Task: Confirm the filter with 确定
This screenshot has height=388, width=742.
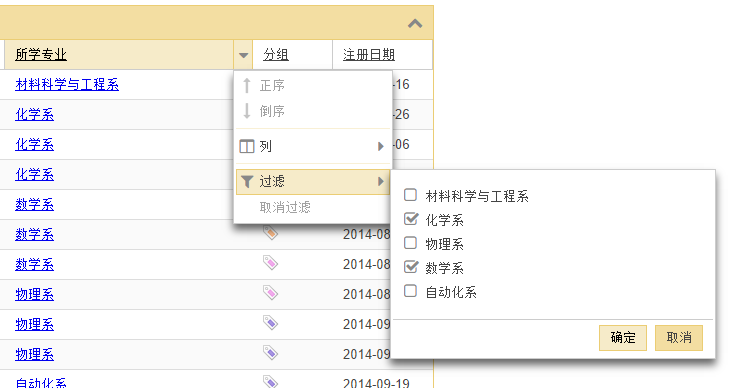Action: coord(623,338)
